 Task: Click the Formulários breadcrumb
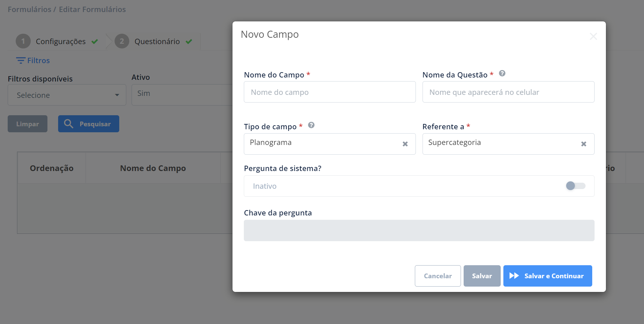[x=29, y=9]
